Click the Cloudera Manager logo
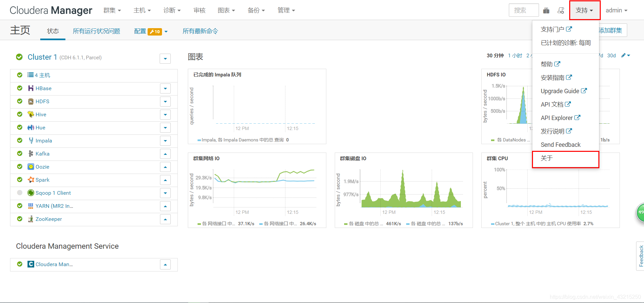Viewport: 644px width, 303px height. click(51, 10)
